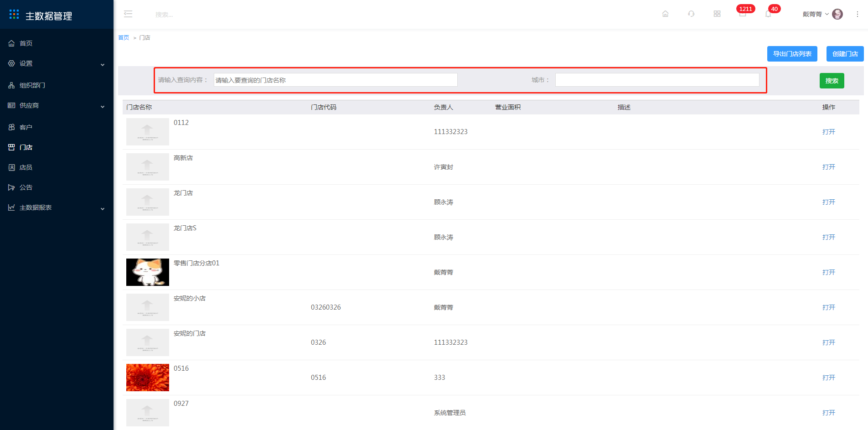This screenshot has height=430, width=868.
Task: Click the 供应商 icon in sidebar
Action: 11,105
